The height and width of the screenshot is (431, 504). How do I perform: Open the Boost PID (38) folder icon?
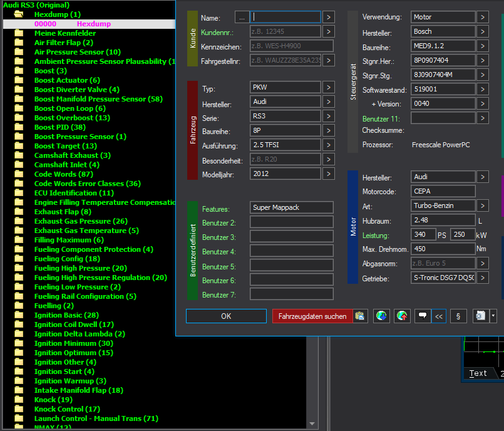coord(19,127)
